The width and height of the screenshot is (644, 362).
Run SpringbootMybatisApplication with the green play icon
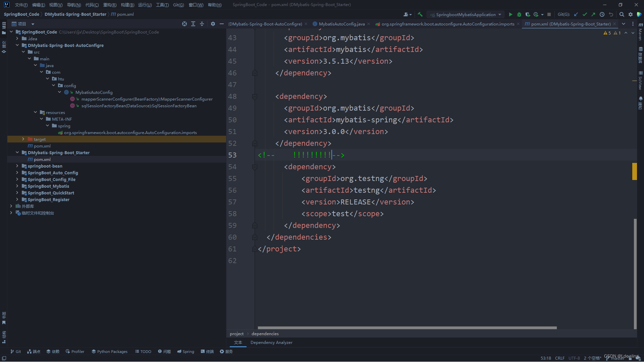[510, 14]
